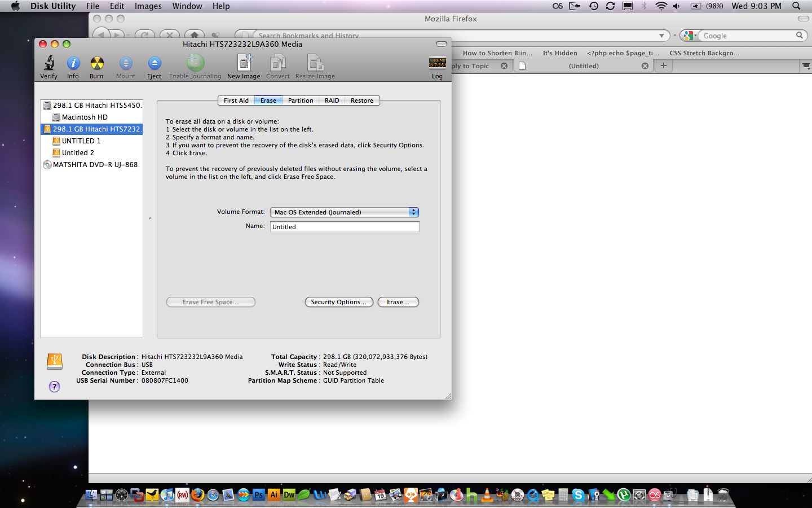Image resolution: width=812 pixels, height=508 pixels.
Task: Open the Disk Utility application menu
Action: pos(53,6)
